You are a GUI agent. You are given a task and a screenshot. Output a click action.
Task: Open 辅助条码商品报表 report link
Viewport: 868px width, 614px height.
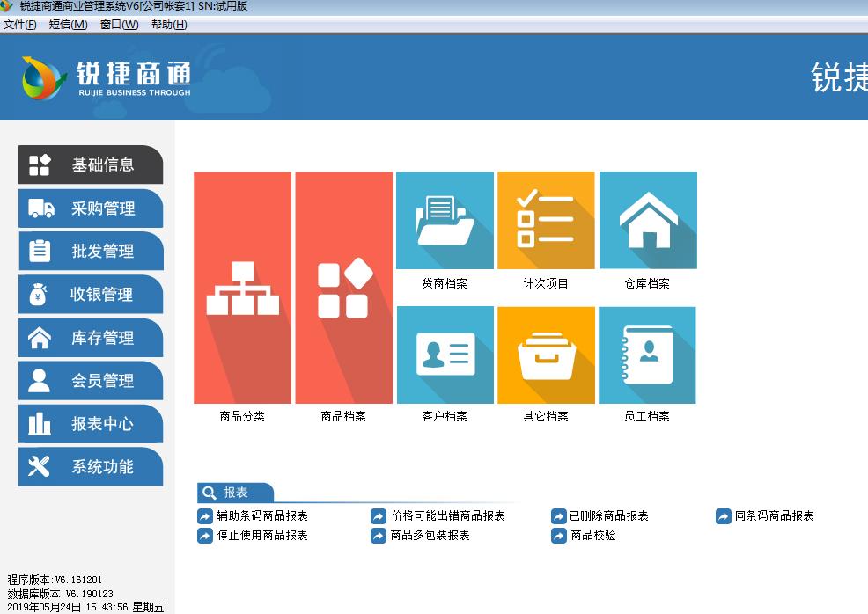click(x=262, y=516)
